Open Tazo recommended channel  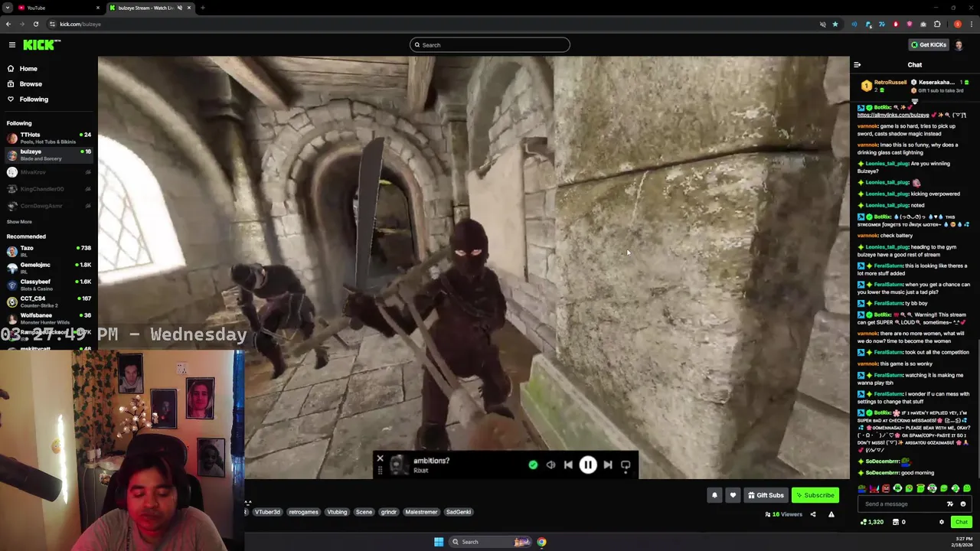coord(49,251)
